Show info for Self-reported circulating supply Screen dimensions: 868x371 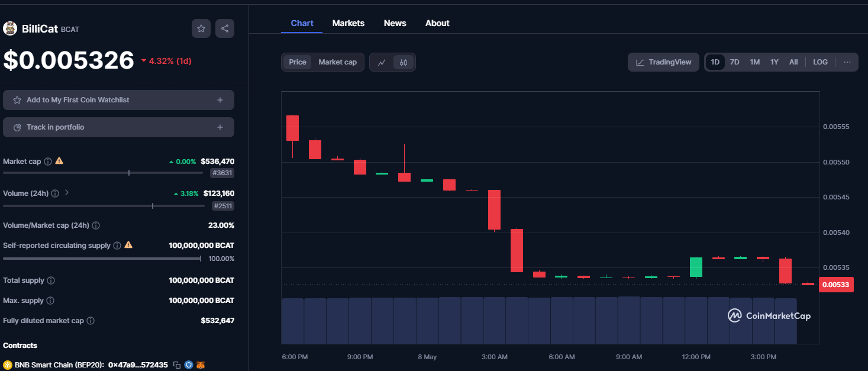pos(117,246)
